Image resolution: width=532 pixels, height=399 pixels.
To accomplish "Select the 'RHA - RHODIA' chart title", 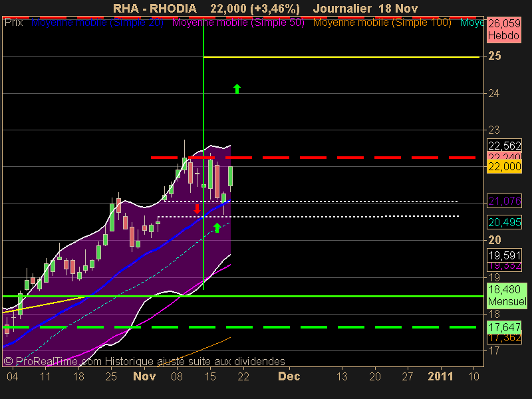I will 155,9.
